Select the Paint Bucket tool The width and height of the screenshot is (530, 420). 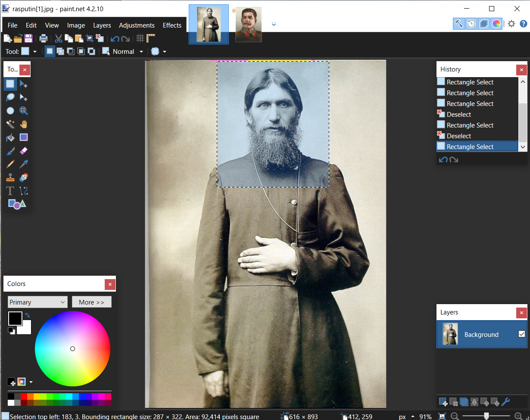pos(10,137)
